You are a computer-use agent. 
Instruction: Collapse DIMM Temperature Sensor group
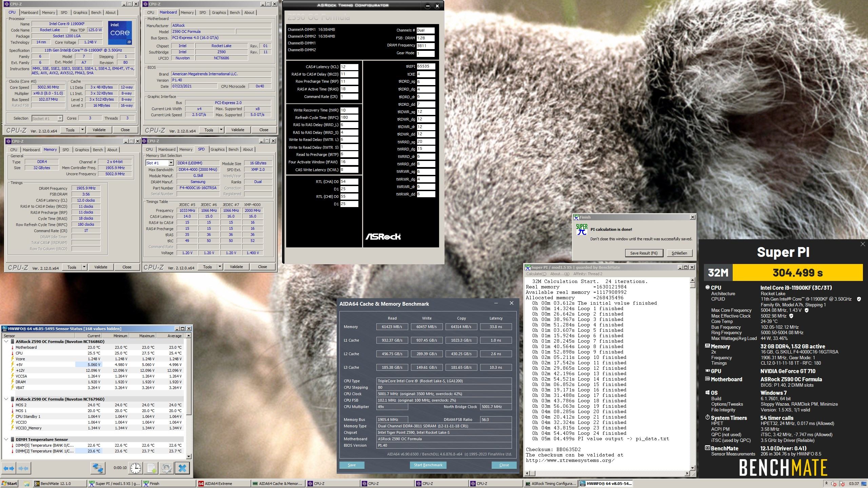pos(6,440)
